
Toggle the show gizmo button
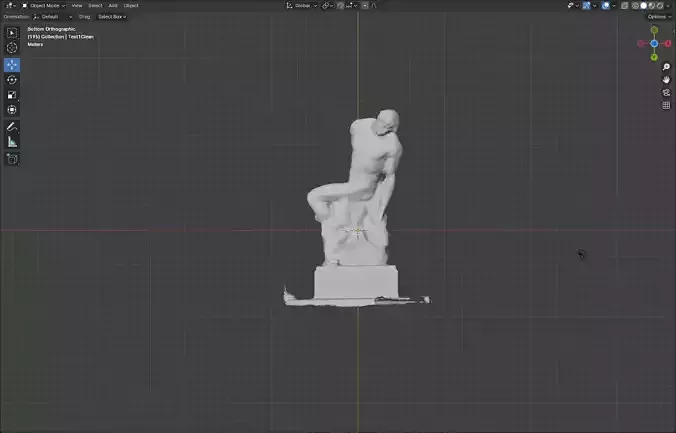(x=586, y=6)
